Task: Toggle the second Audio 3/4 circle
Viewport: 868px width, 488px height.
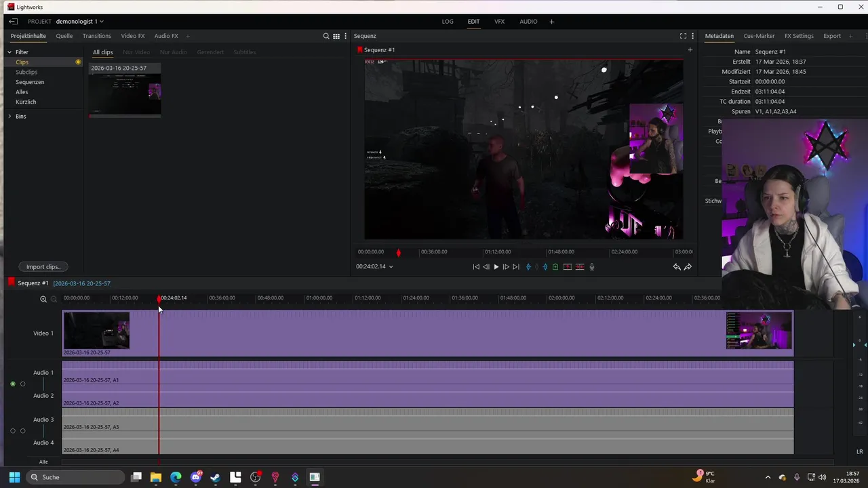Action: coord(22,431)
